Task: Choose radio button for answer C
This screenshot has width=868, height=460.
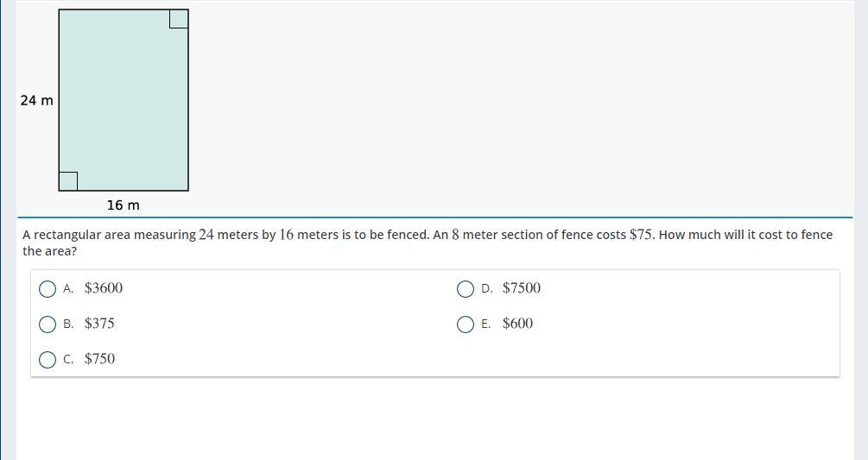Action: click(x=48, y=360)
